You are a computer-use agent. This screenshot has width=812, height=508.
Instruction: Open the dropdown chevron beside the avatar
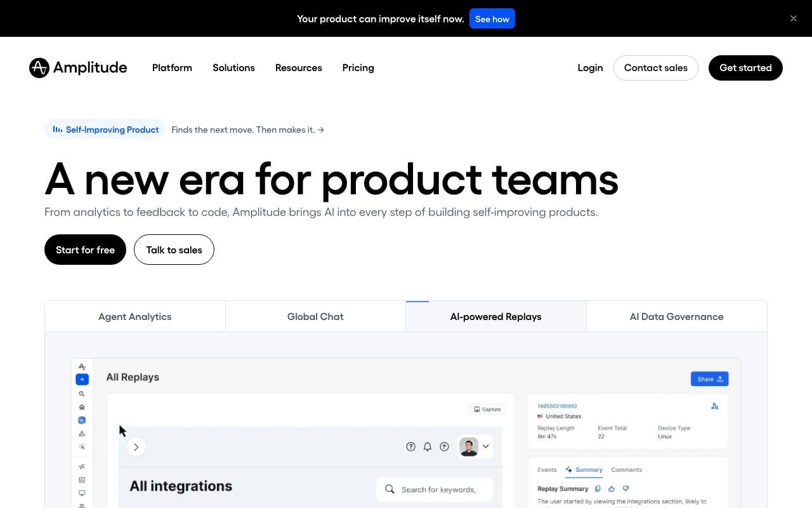tap(486, 446)
